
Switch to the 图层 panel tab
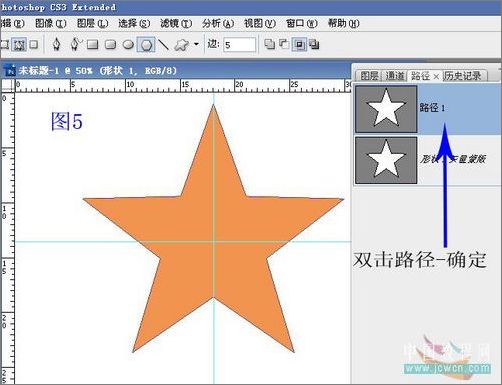pos(369,76)
